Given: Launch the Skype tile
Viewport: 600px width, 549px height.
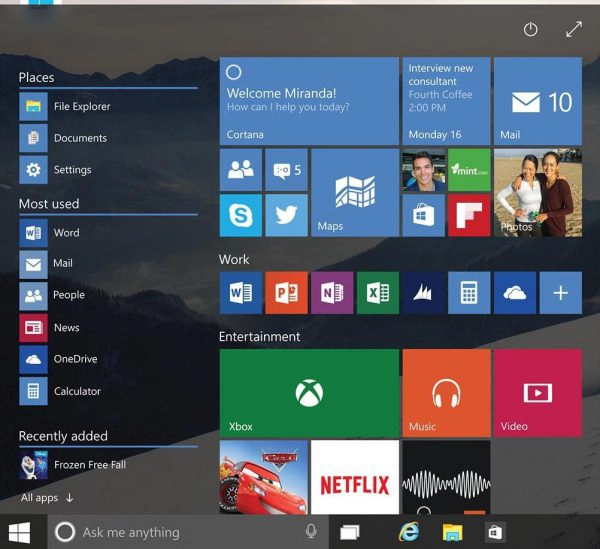Looking at the screenshot, I should pos(241,215).
